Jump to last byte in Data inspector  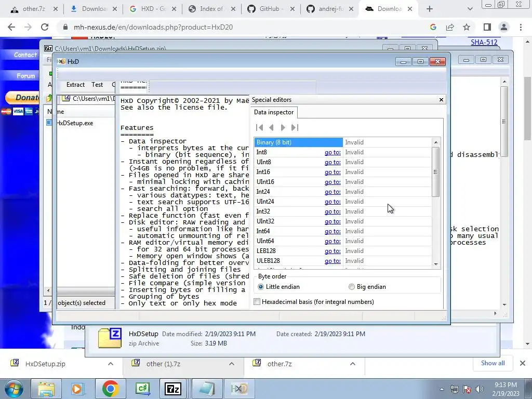click(x=295, y=128)
